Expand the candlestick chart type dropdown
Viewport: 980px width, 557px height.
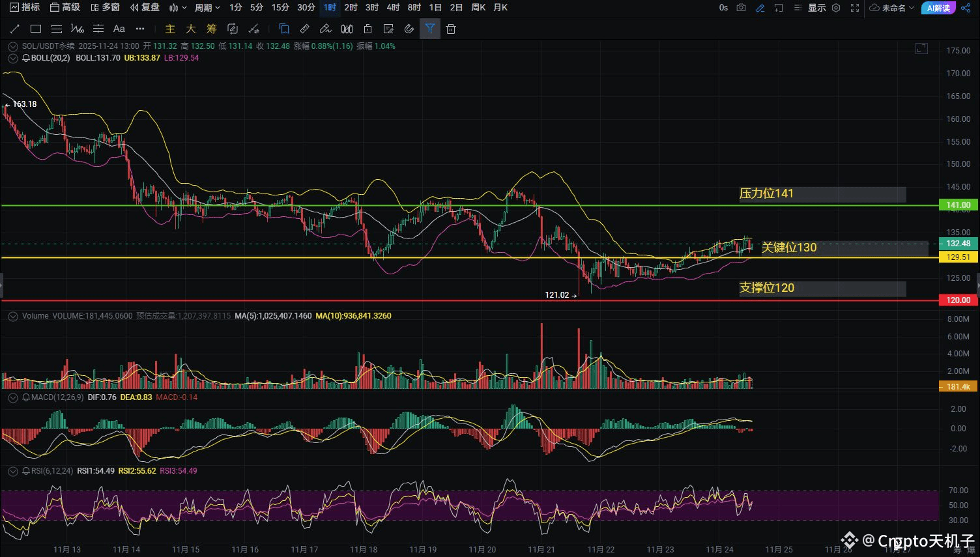point(177,8)
